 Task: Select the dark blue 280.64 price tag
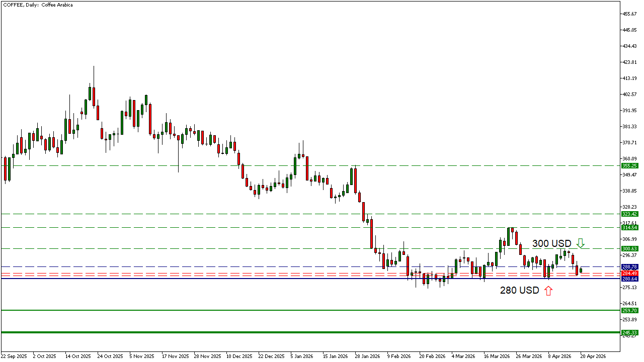pos(629,279)
